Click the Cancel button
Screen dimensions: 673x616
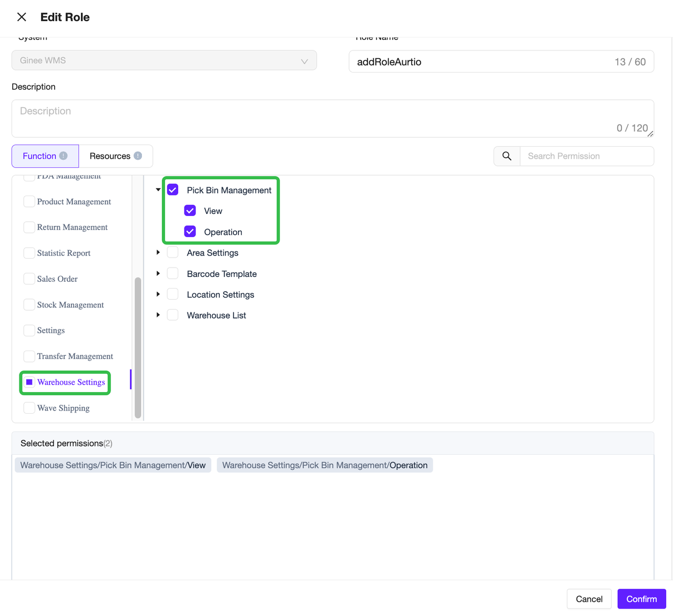coord(589,599)
